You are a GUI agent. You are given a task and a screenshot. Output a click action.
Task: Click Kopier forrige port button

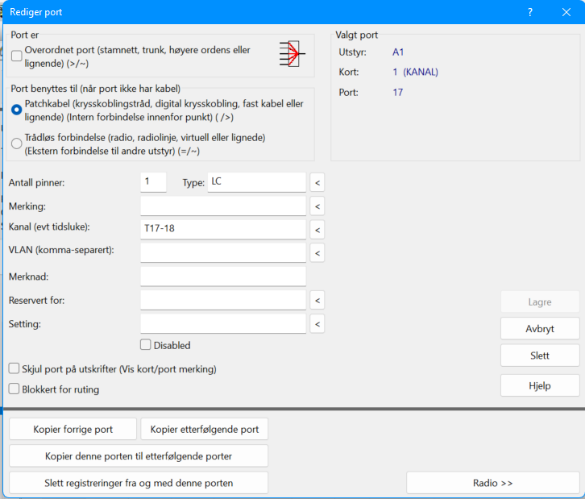click(73, 429)
